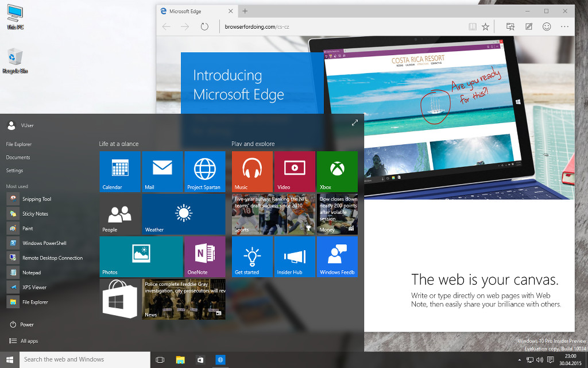This screenshot has height=368, width=588.
Task: Open the Weather tile
Action: tap(184, 214)
